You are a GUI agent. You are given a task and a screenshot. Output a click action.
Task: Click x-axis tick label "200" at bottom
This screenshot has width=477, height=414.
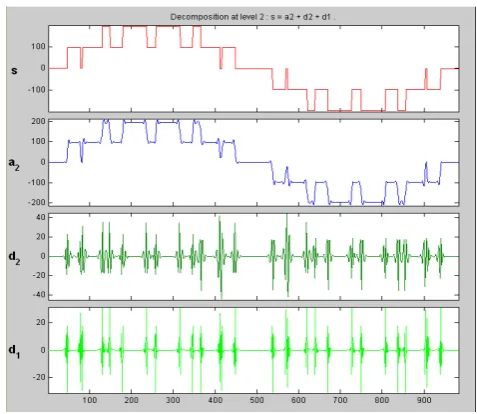131,400
